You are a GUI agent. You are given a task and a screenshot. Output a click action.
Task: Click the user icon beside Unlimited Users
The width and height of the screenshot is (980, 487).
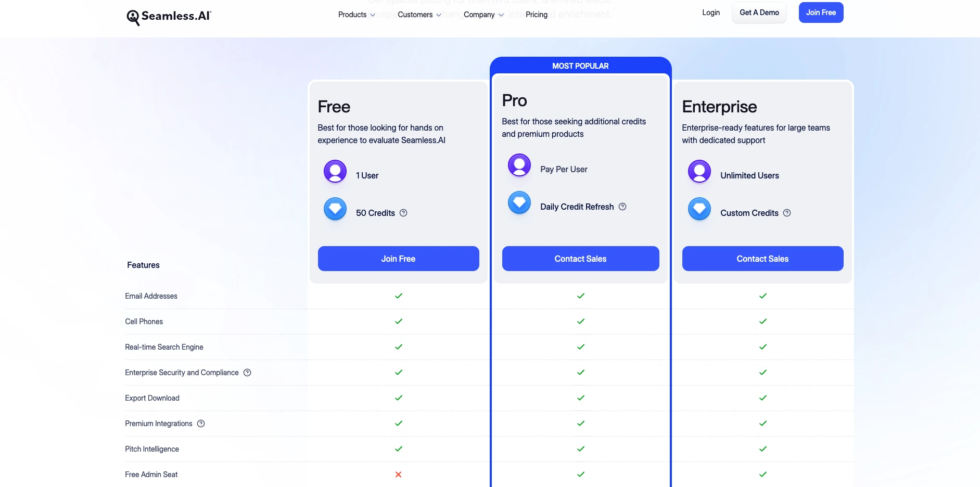699,171
